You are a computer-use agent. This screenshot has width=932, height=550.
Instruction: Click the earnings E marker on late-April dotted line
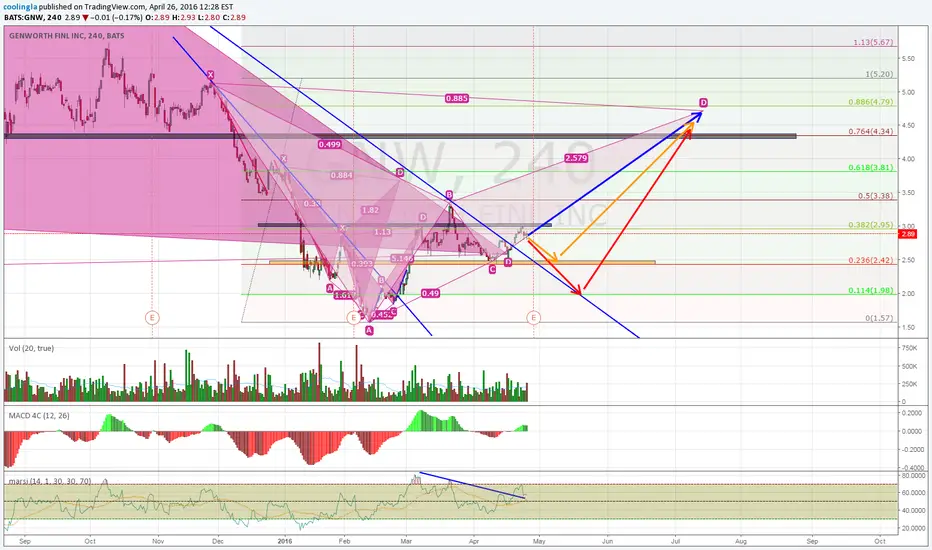(533, 318)
